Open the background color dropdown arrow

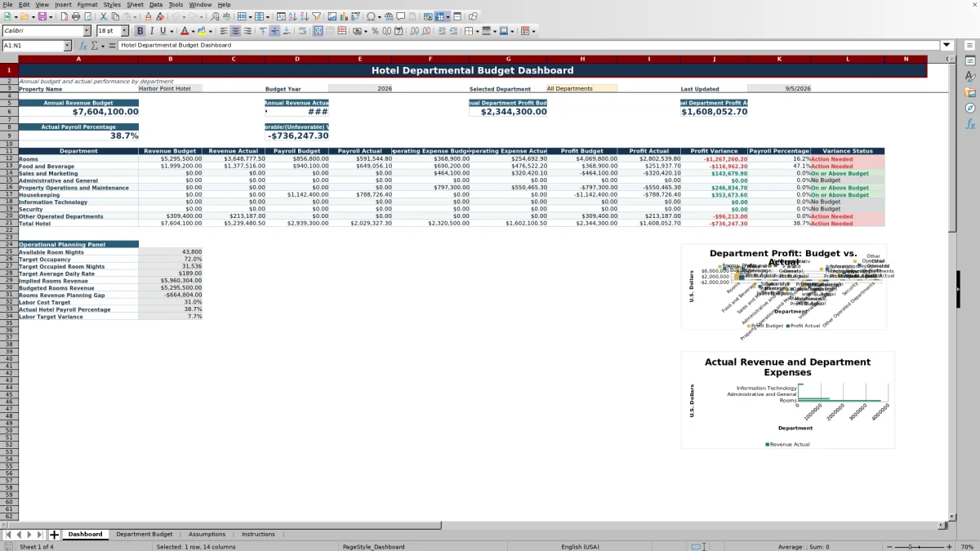click(x=211, y=31)
